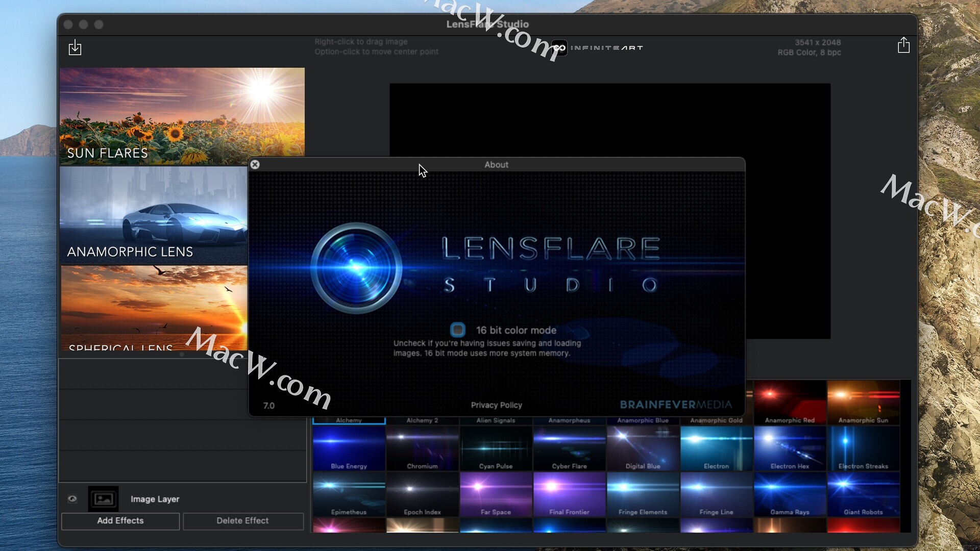Open the Anamorphic Lens category
The height and width of the screenshot is (551, 980).
(154, 215)
